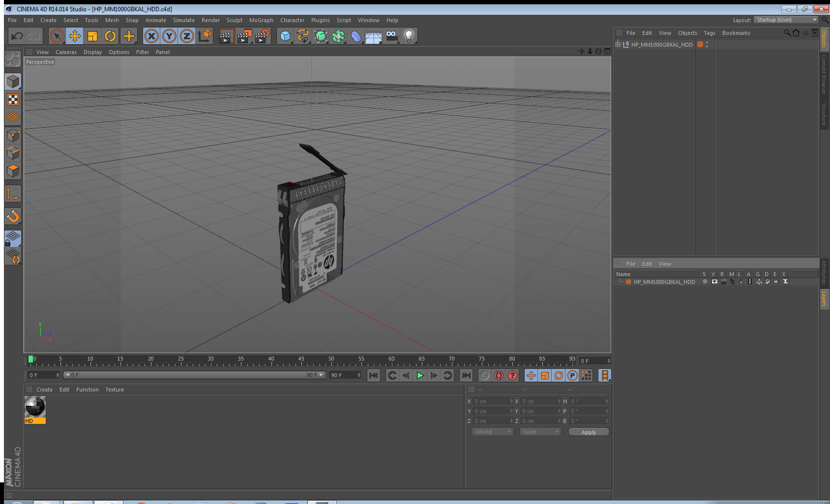Viewport: 830px width, 504px height.
Task: Add a camera object
Action: click(x=391, y=36)
